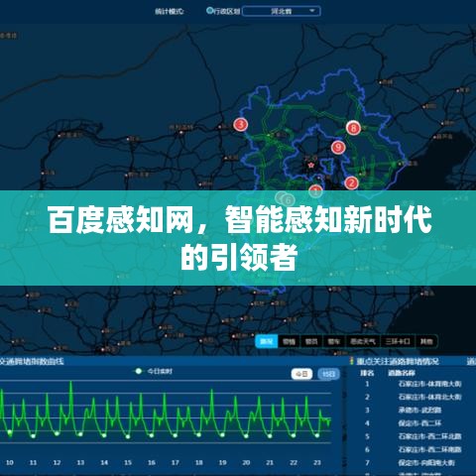Screen dimensions: 476x476
Task: Open road 保定市-西二环 ranked fourth
Action: (x=419, y=423)
